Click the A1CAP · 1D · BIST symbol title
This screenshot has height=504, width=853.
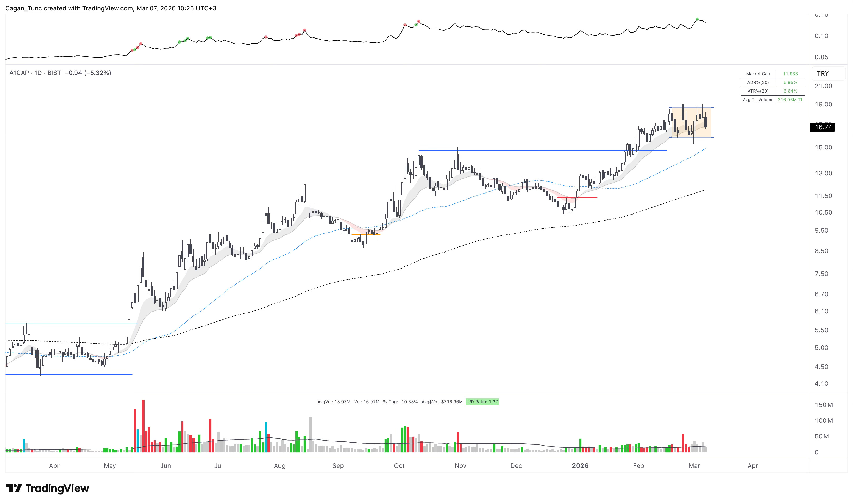point(35,73)
